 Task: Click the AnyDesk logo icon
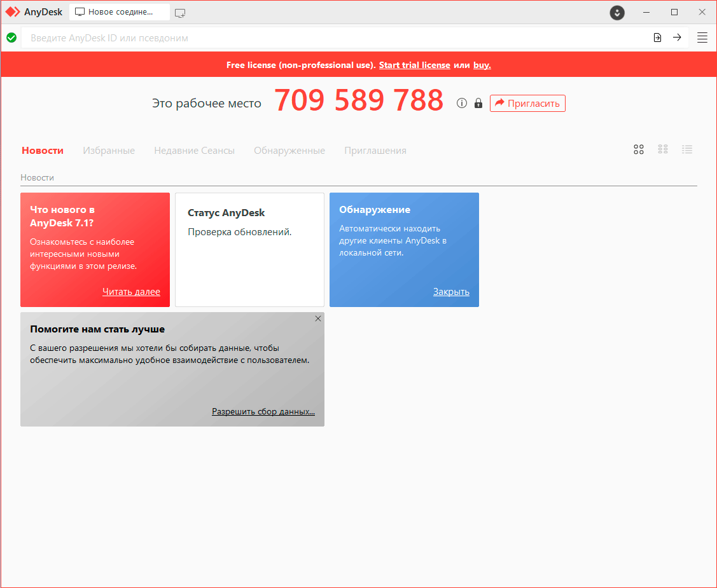coord(13,12)
